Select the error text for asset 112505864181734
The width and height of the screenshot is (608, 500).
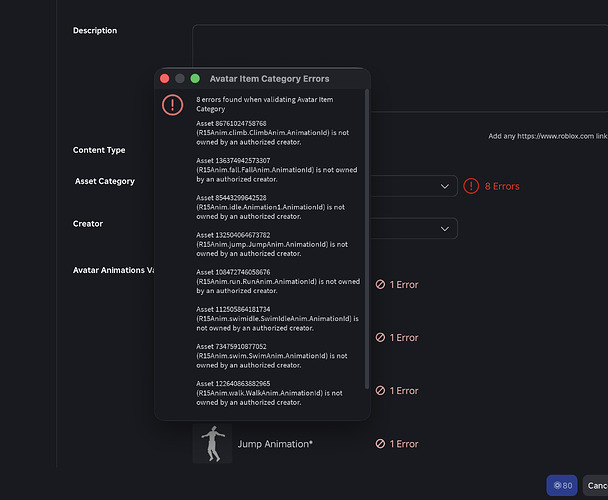[277, 319]
